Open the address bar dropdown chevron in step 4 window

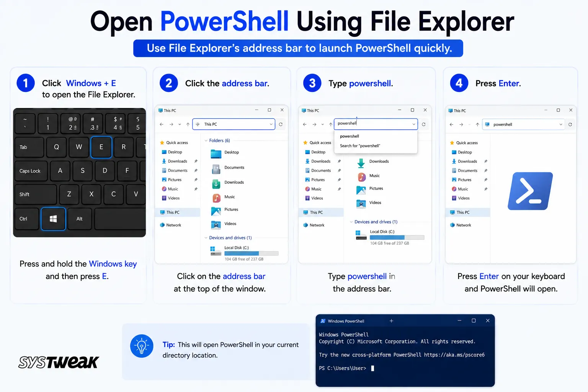561,124
